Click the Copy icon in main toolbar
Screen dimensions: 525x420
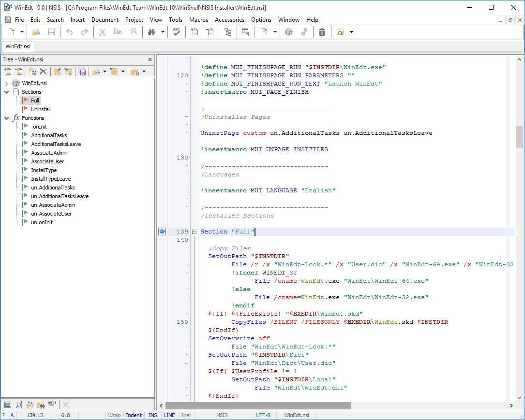click(x=118, y=32)
